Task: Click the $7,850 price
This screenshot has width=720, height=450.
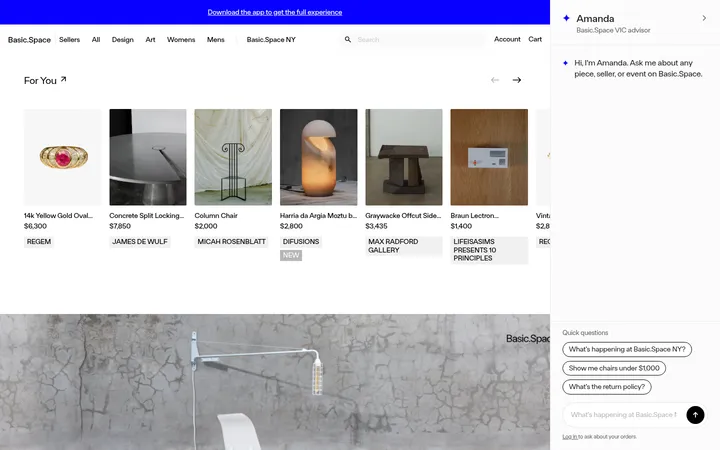Action: pos(120,226)
